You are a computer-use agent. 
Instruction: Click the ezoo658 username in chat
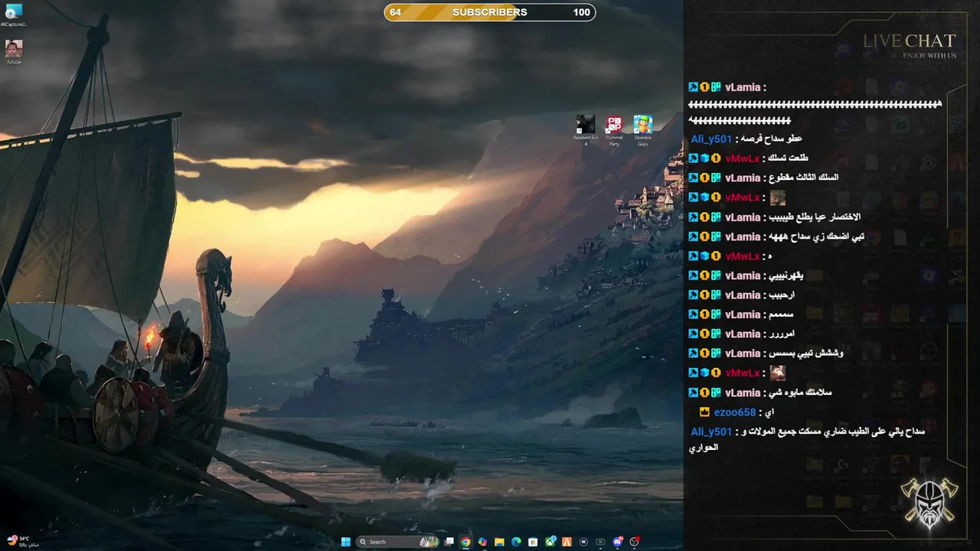click(735, 412)
